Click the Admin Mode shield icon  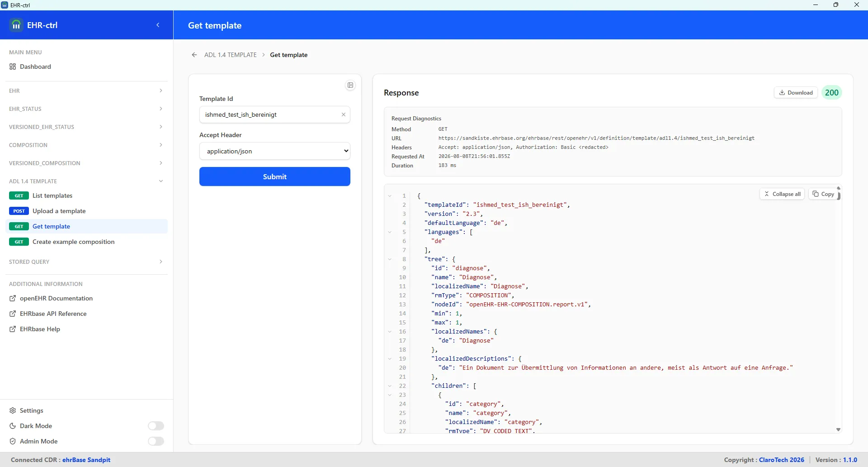click(x=13, y=441)
